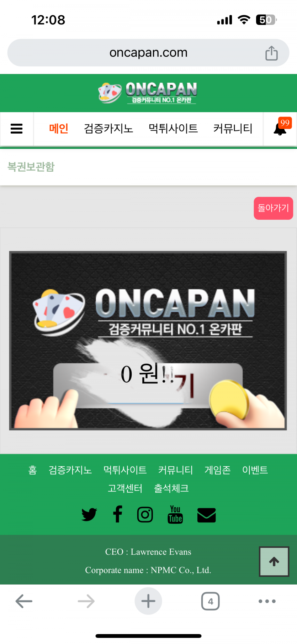Open the 출석체크 footer link

tap(171, 488)
